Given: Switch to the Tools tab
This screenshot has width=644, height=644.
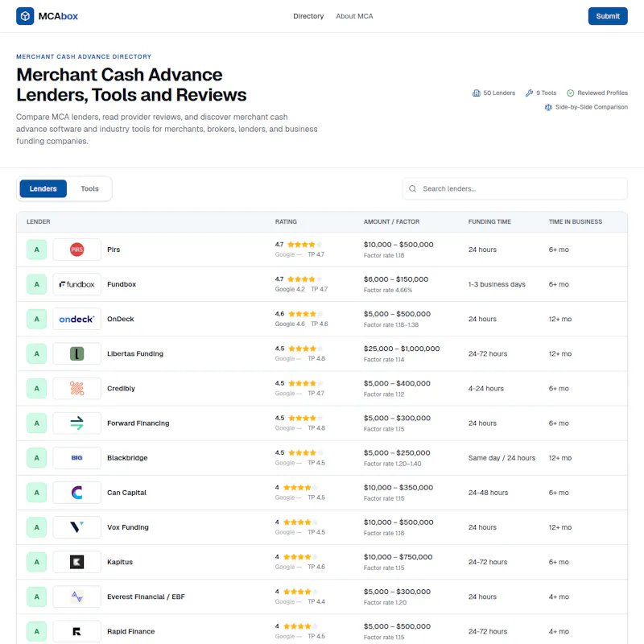Looking at the screenshot, I should point(89,188).
